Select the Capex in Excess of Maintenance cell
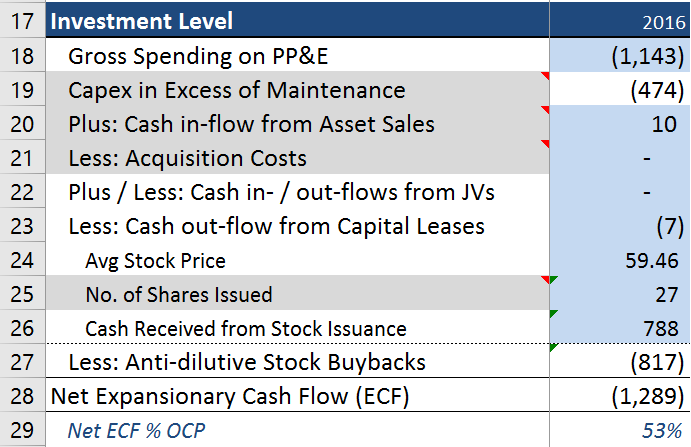Viewport: 691px width, 447px height. [297, 89]
